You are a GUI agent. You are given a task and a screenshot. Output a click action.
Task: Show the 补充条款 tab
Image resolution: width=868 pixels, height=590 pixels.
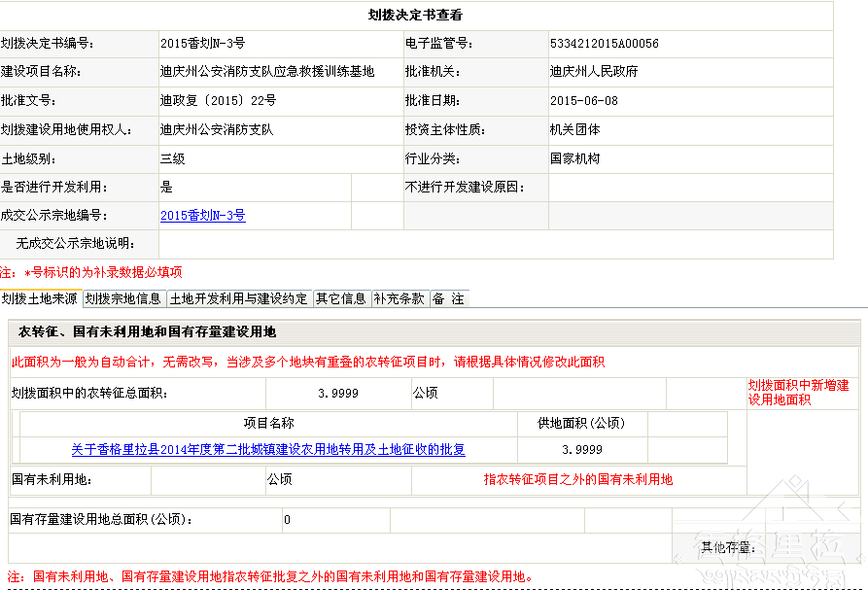coord(399,298)
